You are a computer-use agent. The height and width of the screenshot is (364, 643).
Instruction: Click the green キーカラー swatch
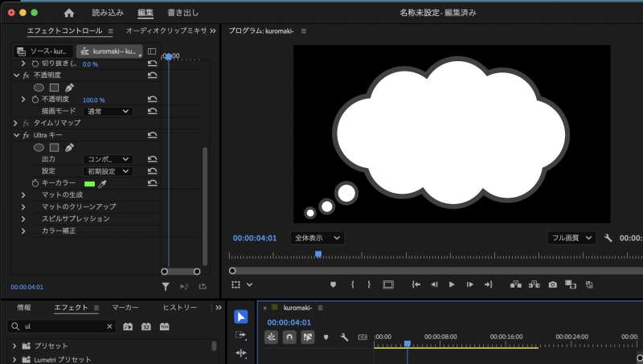pyautogui.click(x=89, y=184)
